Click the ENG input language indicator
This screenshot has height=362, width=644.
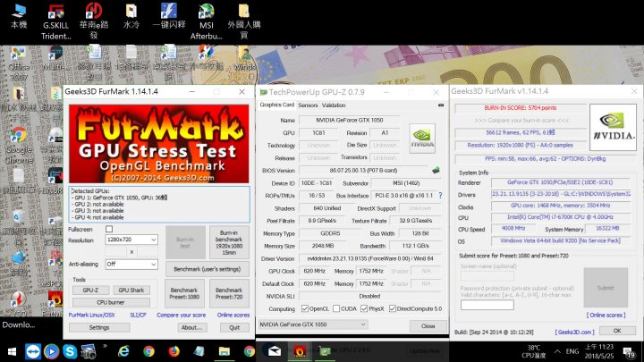pyautogui.click(x=572, y=352)
